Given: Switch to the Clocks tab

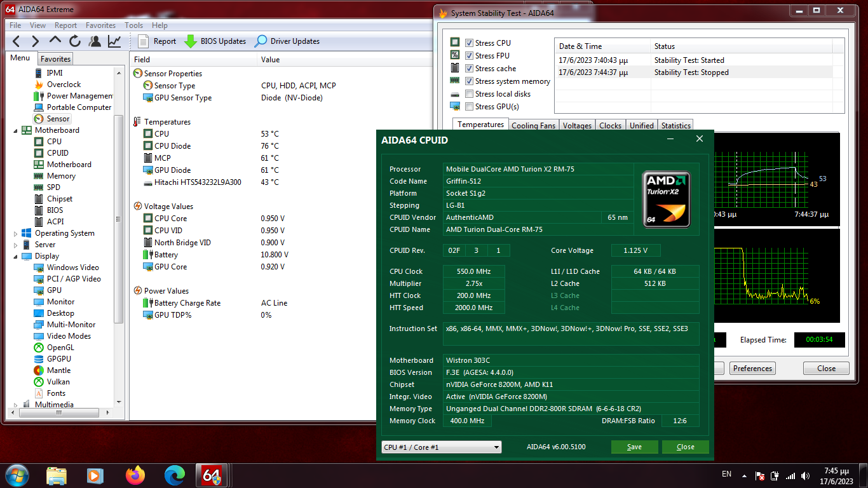Looking at the screenshot, I should tap(610, 125).
